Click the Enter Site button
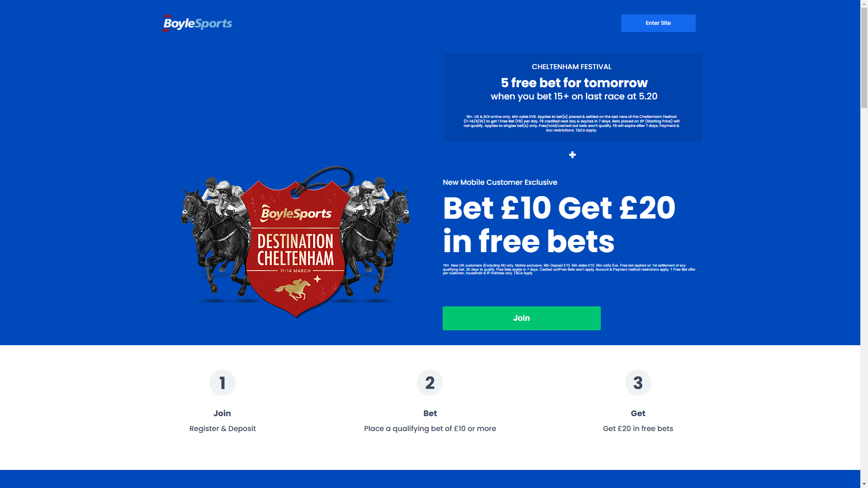 coord(658,23)
